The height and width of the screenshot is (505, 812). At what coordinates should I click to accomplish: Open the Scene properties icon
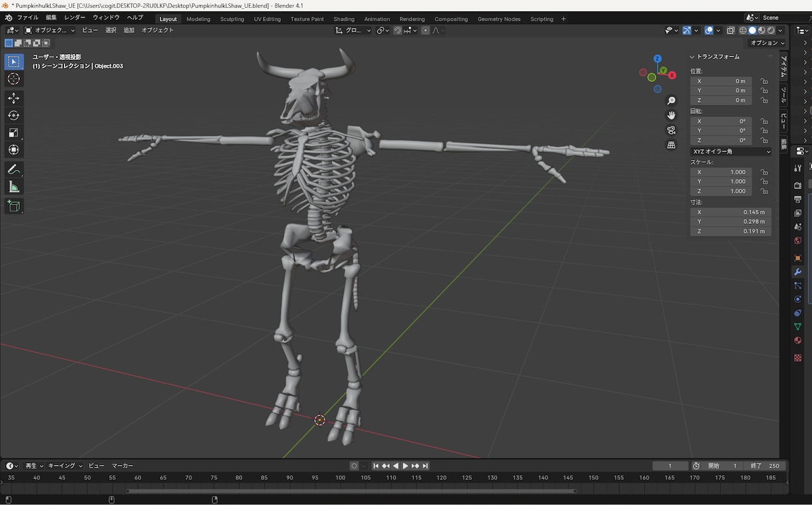(797, 227)
